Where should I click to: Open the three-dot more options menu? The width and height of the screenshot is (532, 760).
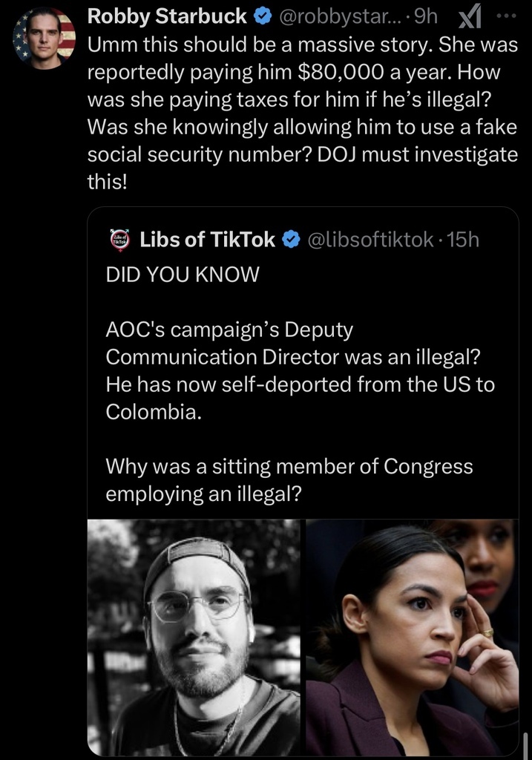click(x=504, y=15)
